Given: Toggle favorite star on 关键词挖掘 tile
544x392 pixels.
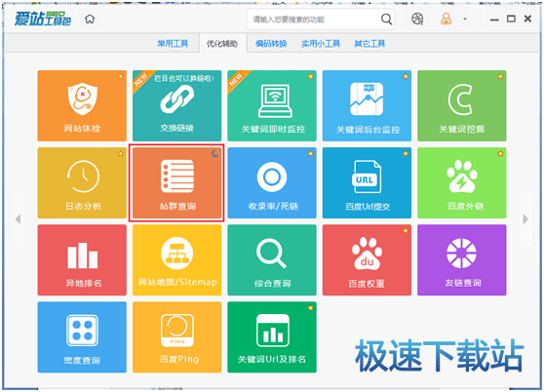Looking at the screenshot, I should tap(500, 76).
